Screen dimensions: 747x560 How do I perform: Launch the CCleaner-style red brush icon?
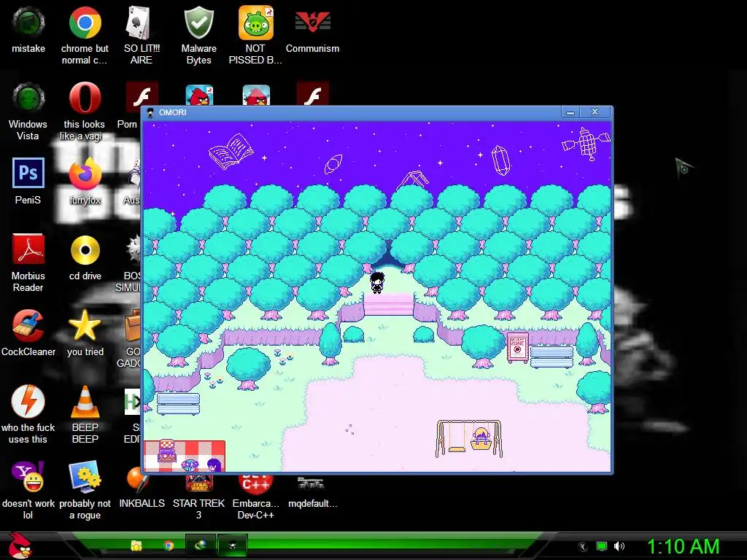tap(28, 325)
